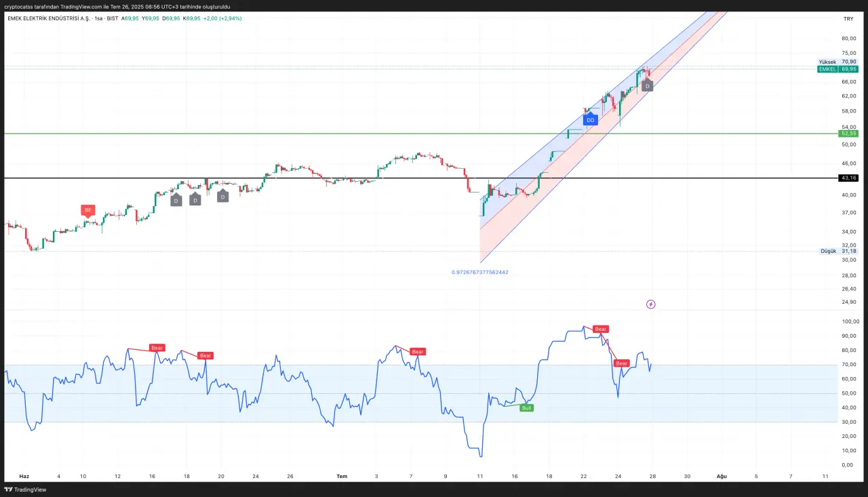Select the black 43,16 horizontal line price label
Image resolution: width=868 pixels, height=497 pixels.
point(848,178)
